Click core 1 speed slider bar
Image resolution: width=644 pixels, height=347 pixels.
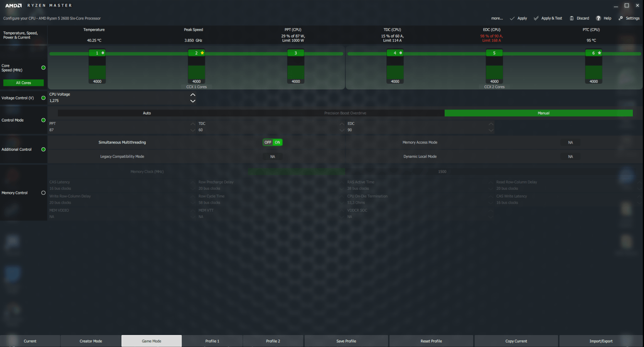pos(97,67)
